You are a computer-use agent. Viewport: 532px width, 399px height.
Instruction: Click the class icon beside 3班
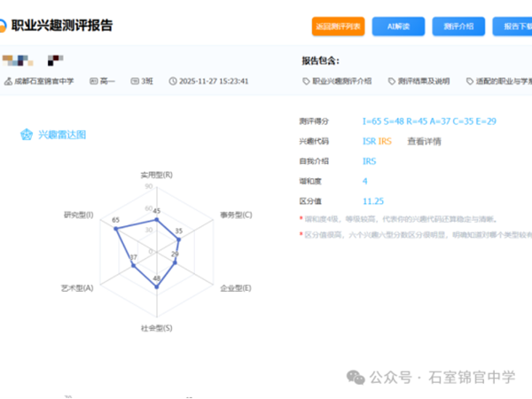click(x=134, y=82)
